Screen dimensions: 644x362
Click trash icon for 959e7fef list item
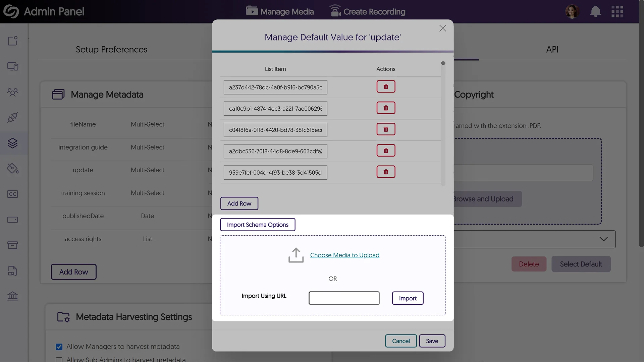coord(386,172)
